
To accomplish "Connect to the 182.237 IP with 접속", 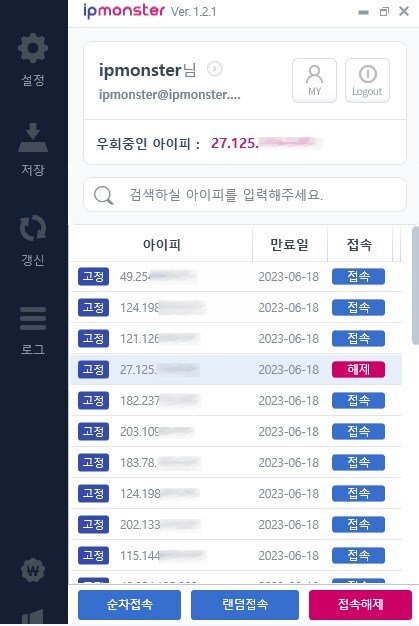I will (x=358, y=400).
